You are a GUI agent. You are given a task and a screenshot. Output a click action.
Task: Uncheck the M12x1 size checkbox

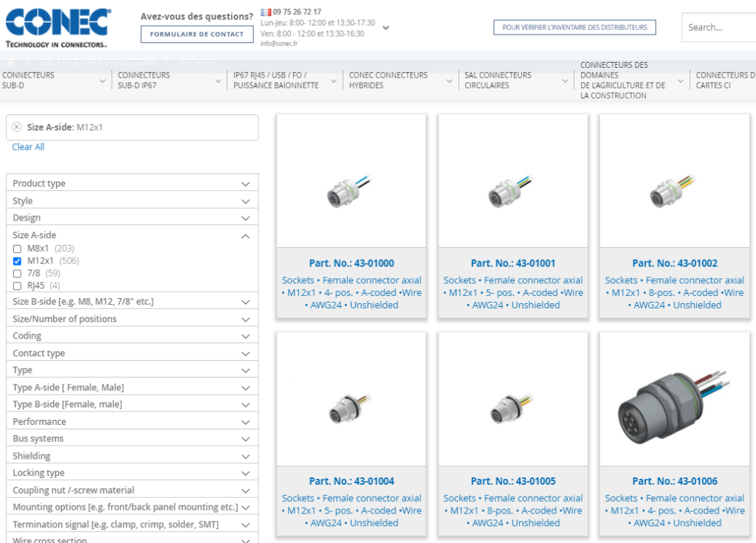click(17, 261)
